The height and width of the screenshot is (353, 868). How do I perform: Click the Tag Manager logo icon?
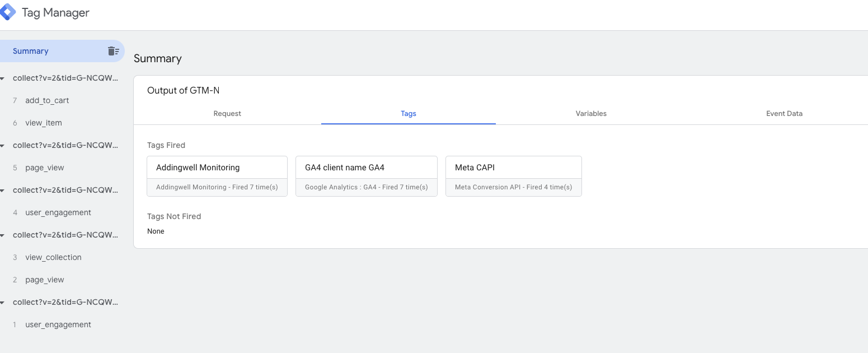tap(7, 12)
